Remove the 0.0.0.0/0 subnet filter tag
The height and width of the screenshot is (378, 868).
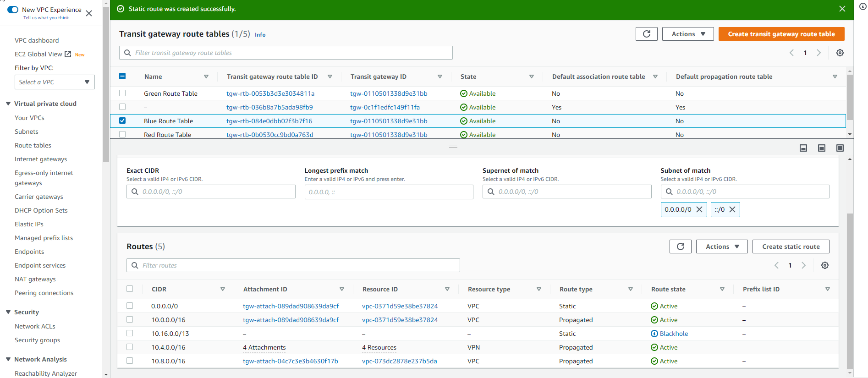coord(699,209)
